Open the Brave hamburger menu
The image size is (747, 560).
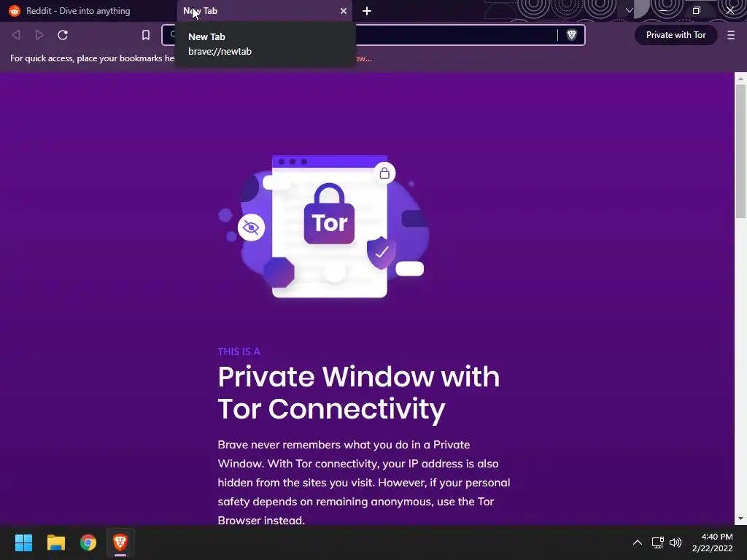[x=731, y=35]
